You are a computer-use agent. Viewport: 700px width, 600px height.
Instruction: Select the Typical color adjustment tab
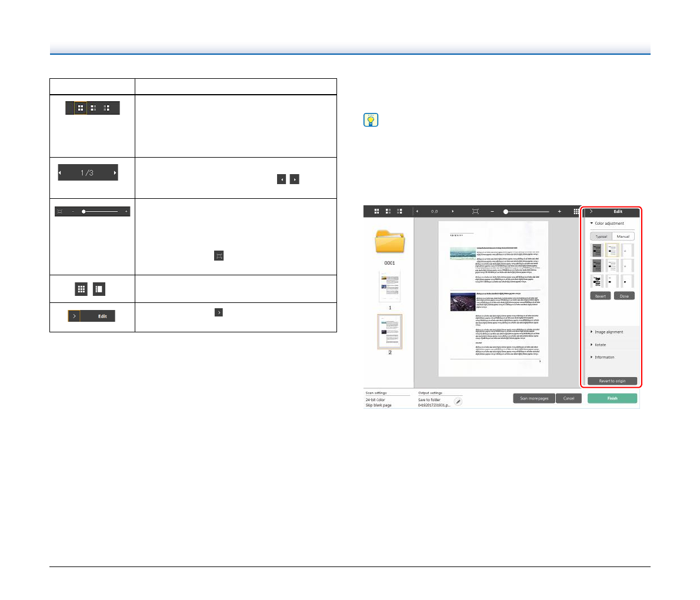[601, 236]
